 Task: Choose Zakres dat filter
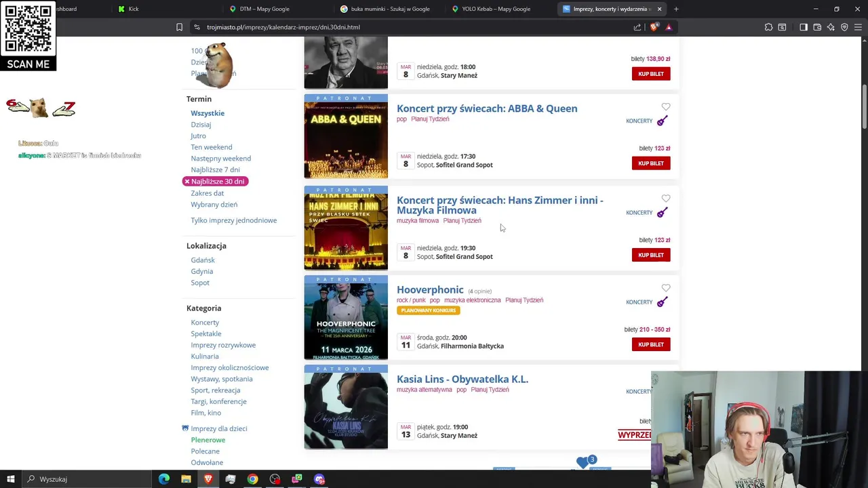pyautogui.click(x=207, y=193)
